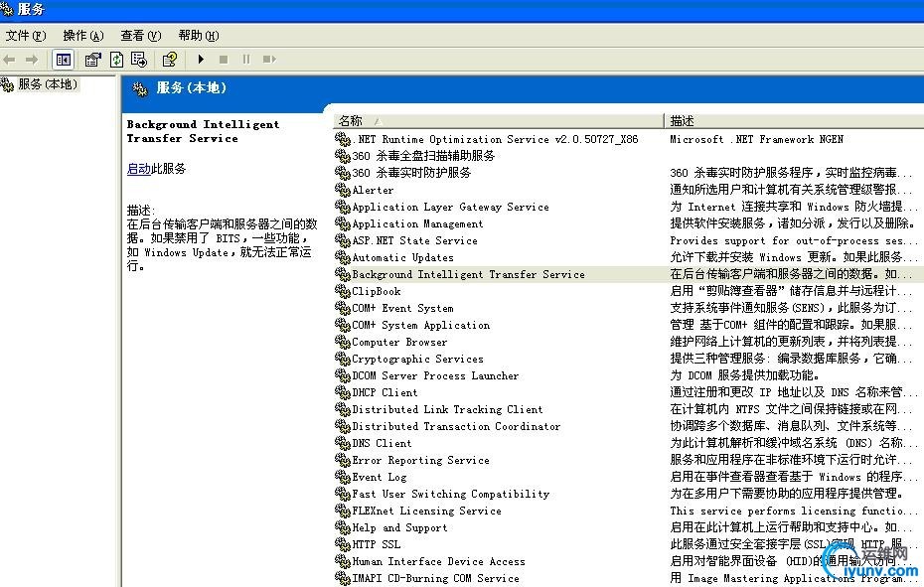Click the Back arrow toolbar icon
The width and height of the screenshot is (924, 587).
click(x=9, y=60)
